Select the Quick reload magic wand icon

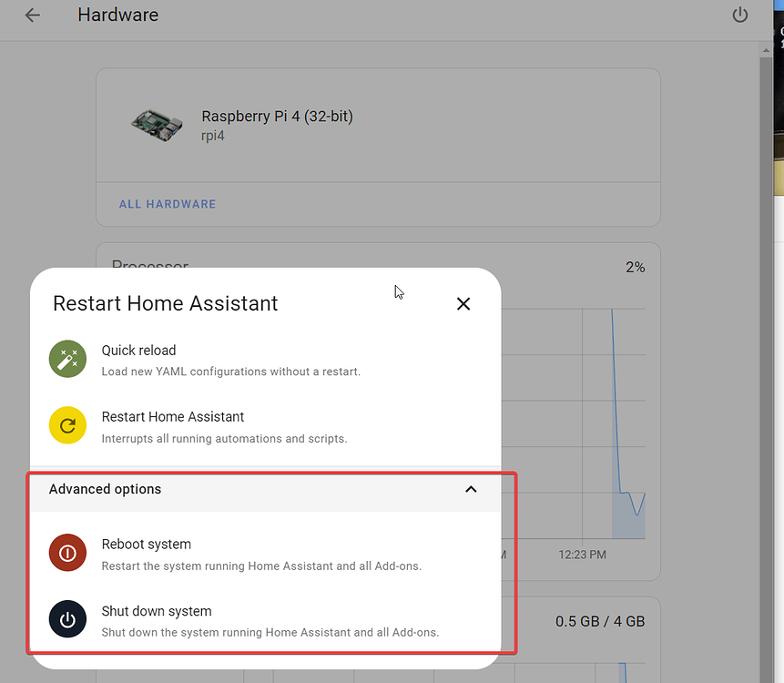(x=67, y=359)
